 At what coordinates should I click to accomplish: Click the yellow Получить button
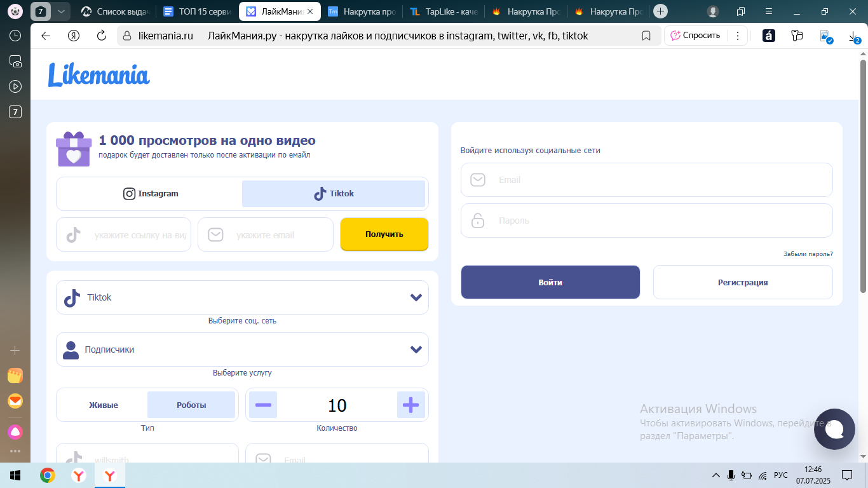pyautogui.click(x=384, y=234)
